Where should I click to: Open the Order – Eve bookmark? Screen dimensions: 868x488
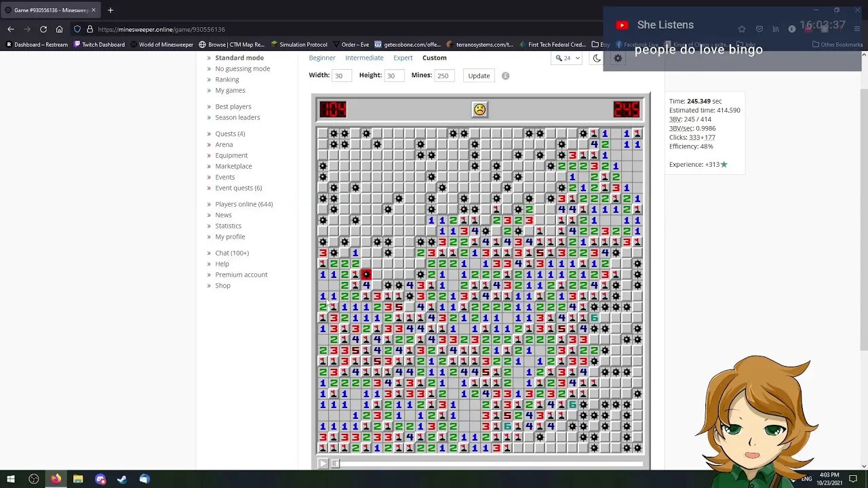pyautogui.click(x=350, y=45)
